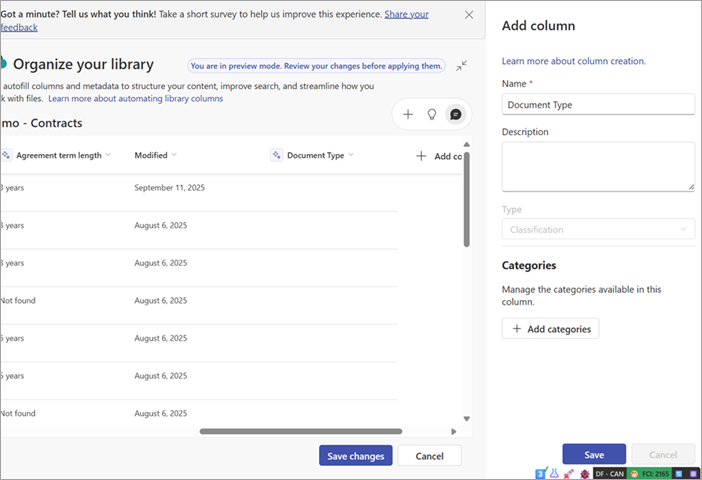
Task: Expand the Document Type column menu
Action: point(351,155)
